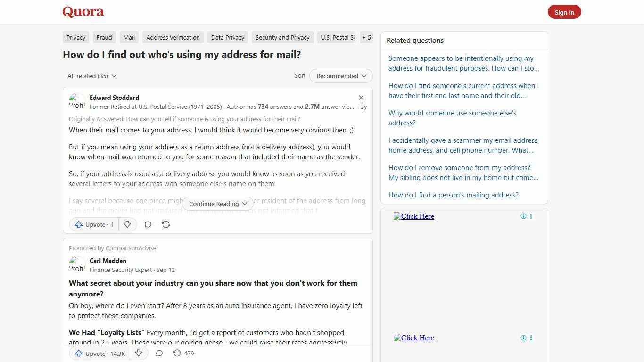
Task: Open the repost icon on Carl Madden's post
Action: pos(177,353)
